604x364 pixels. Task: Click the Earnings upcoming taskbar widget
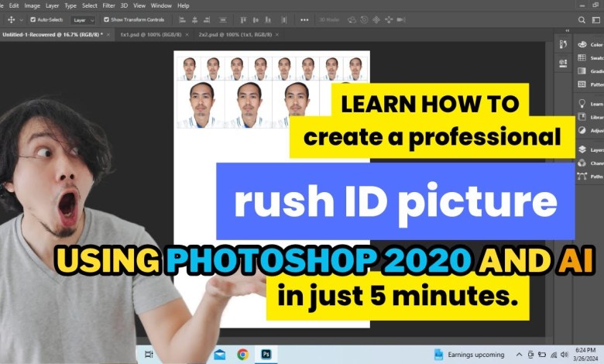tap(469, 354)
